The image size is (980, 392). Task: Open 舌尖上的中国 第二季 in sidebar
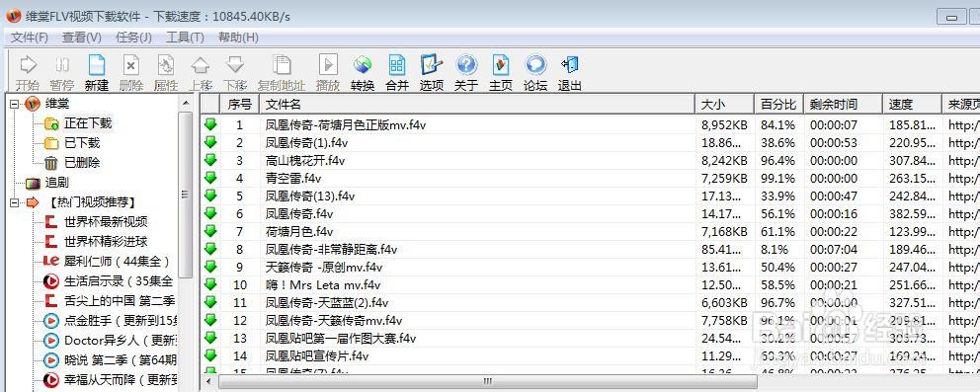tap(120, 301)
